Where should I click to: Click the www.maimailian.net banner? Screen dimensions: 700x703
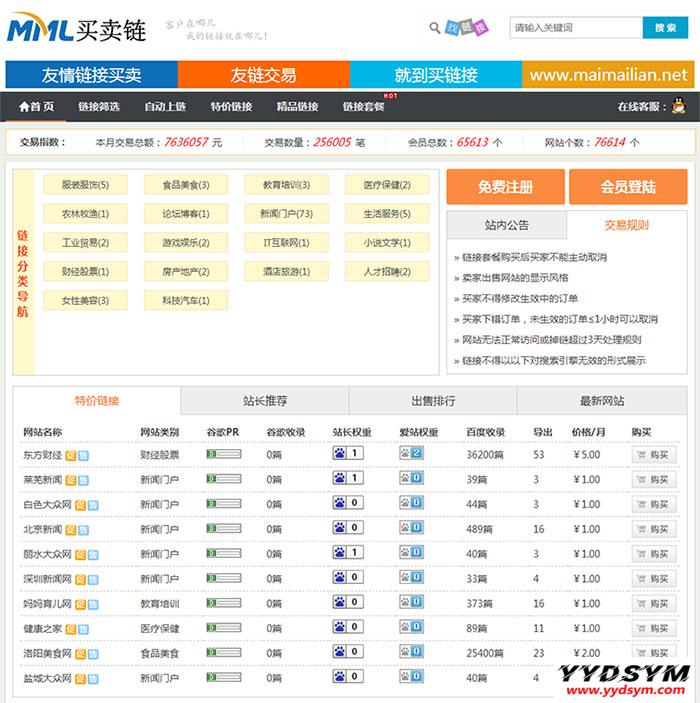(608, 74)
